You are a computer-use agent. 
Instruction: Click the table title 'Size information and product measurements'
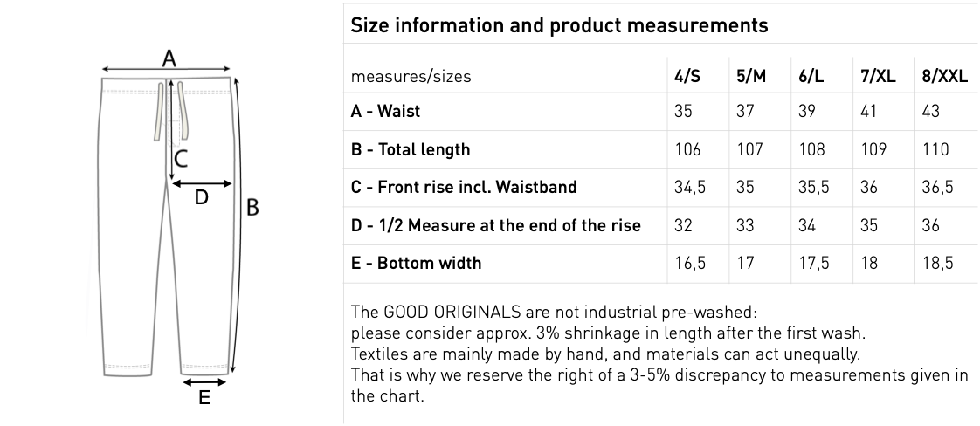click(x=559, y=25)
